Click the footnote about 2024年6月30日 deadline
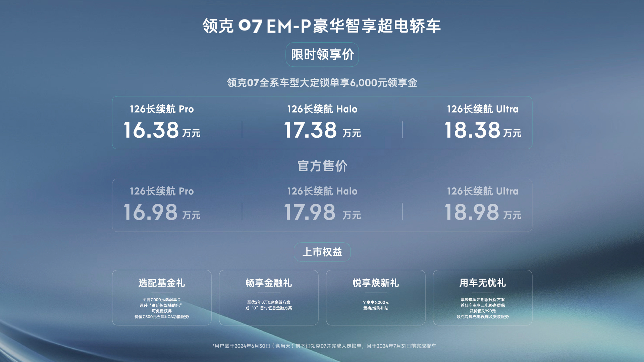Viewport: 644px width, 362px height. coord(324,346)
